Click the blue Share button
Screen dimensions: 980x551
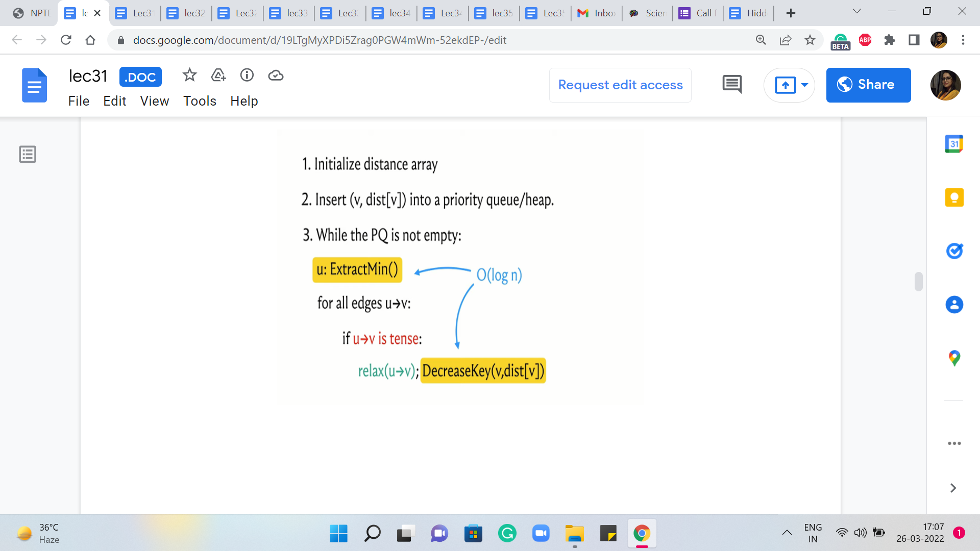point(868,85)
